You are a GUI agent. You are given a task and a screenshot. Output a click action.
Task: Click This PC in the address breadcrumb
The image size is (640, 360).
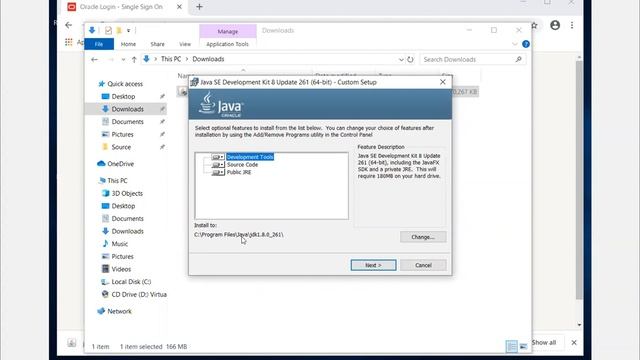coord(171,59)
